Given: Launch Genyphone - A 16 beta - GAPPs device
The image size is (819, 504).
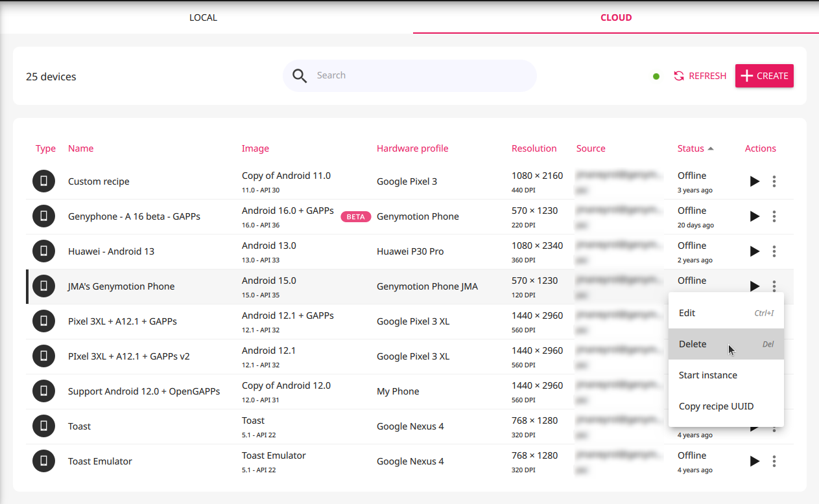Looking at the screenshot, I should (755, 216).
